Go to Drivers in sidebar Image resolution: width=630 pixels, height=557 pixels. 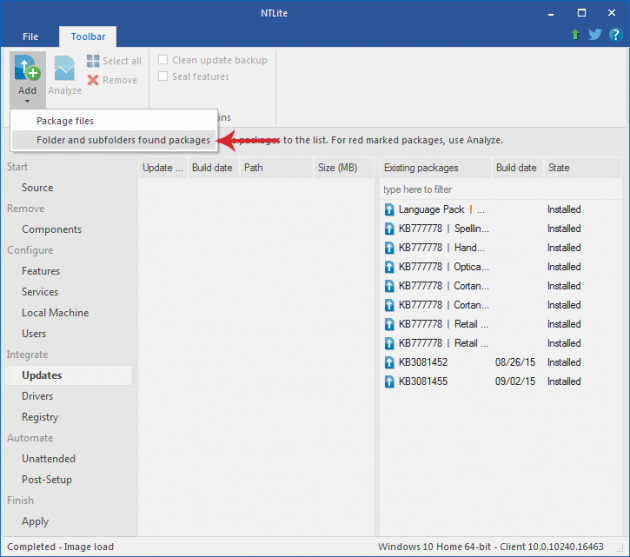[x=38, y=397]
